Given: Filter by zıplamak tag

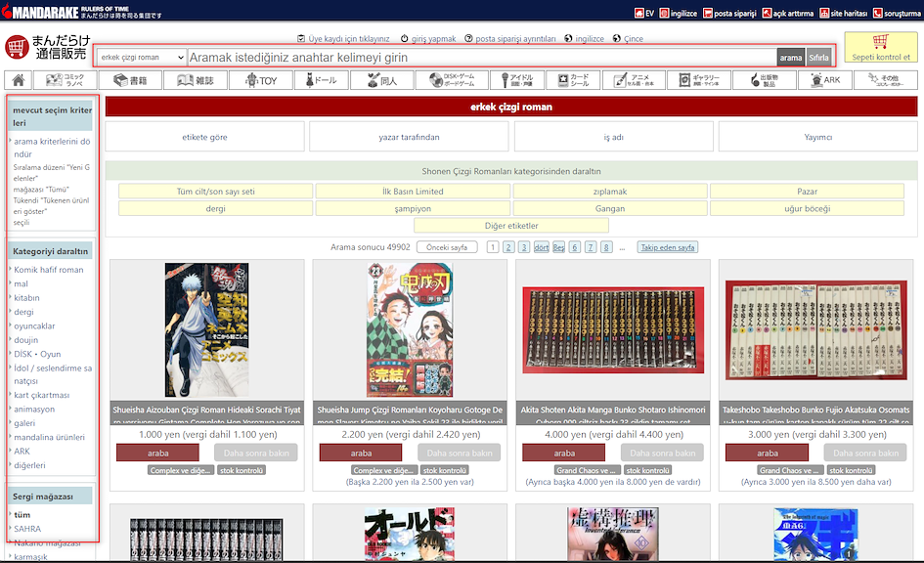Looking at the screenshot, I should tap(610, 192).
